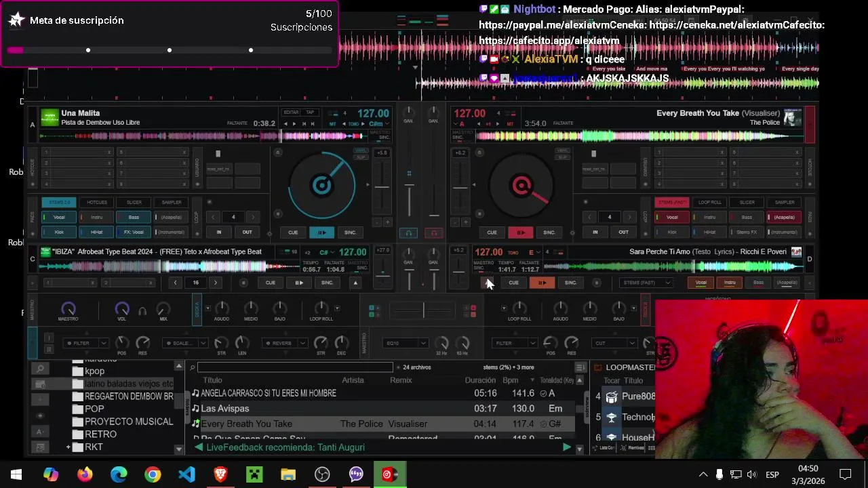Decrease loop length on deck A

click(214, 217)
